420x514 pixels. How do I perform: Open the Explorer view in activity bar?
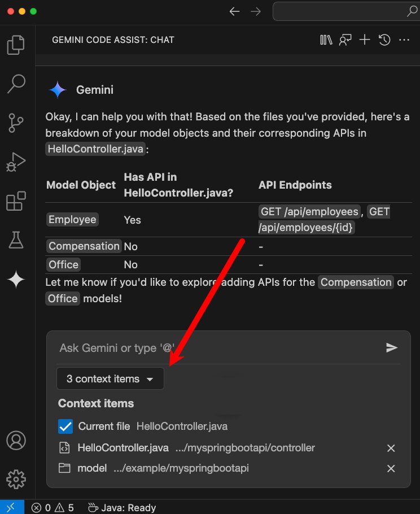(16, 45)
